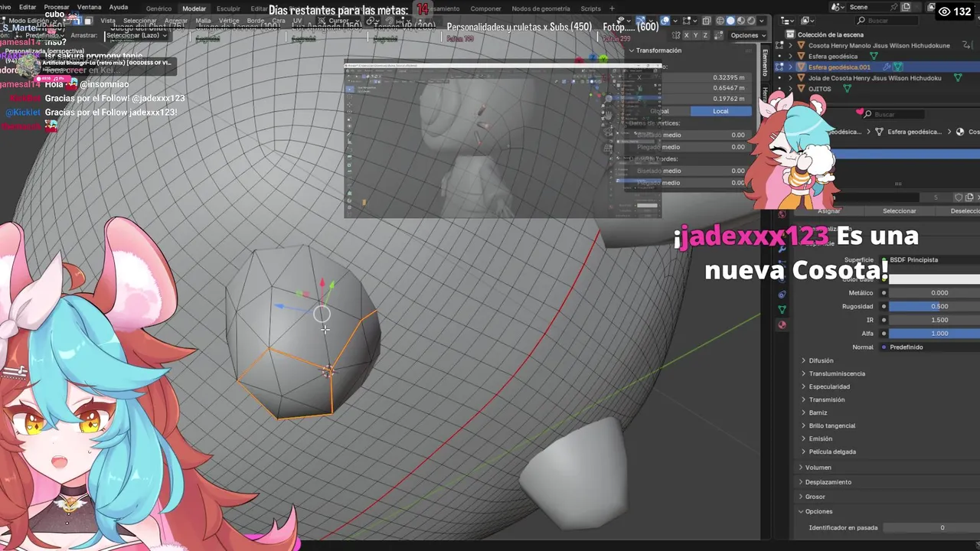This screenshot has height=551, width=980.
Task: Select Jola de Cosota Henry Jisus object
Action: point(875,78)
